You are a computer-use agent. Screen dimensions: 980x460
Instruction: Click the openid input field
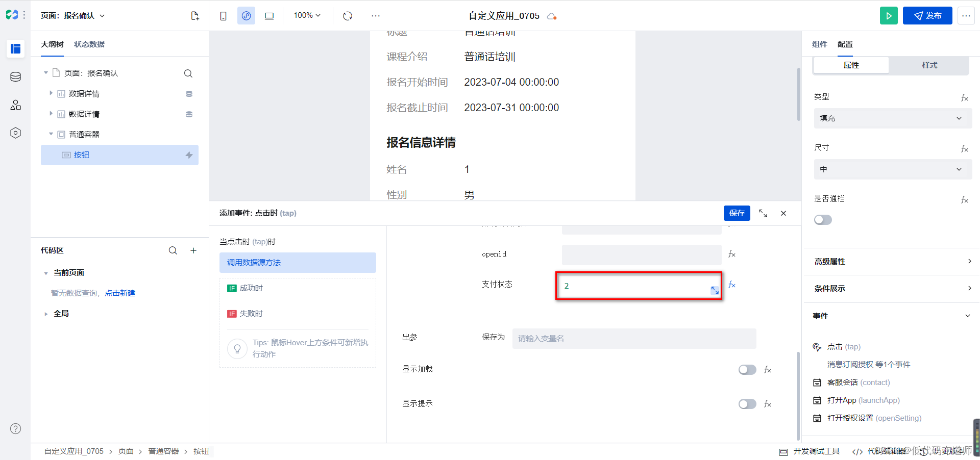point(642,254)
